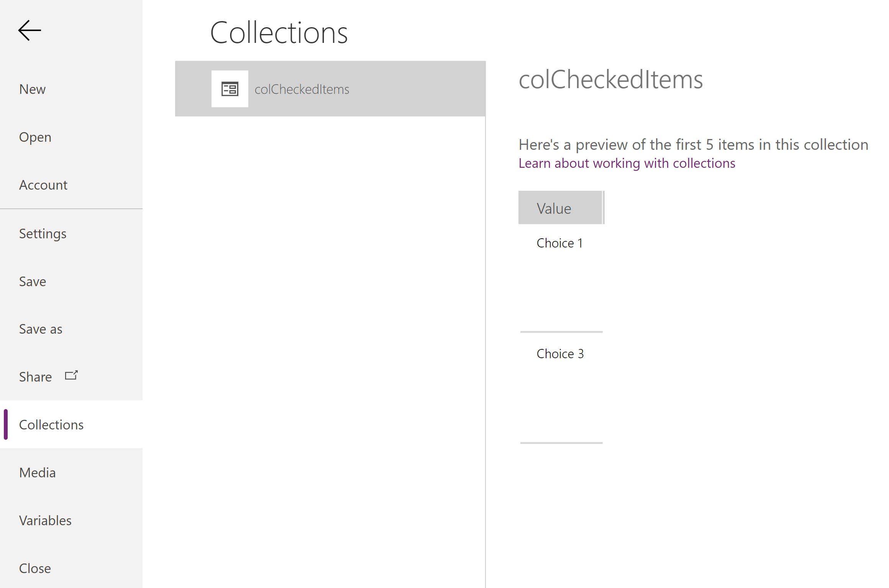Image resolution: width=889 pixels, height=588 pixels.
Task: Switch to the Collections section
Action: (x=51, y=424)
